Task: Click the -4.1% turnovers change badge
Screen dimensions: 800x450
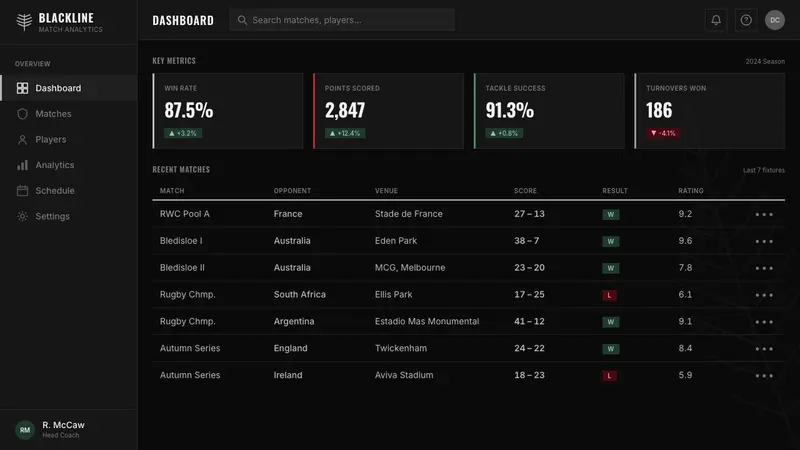Action: pos(663,133)
